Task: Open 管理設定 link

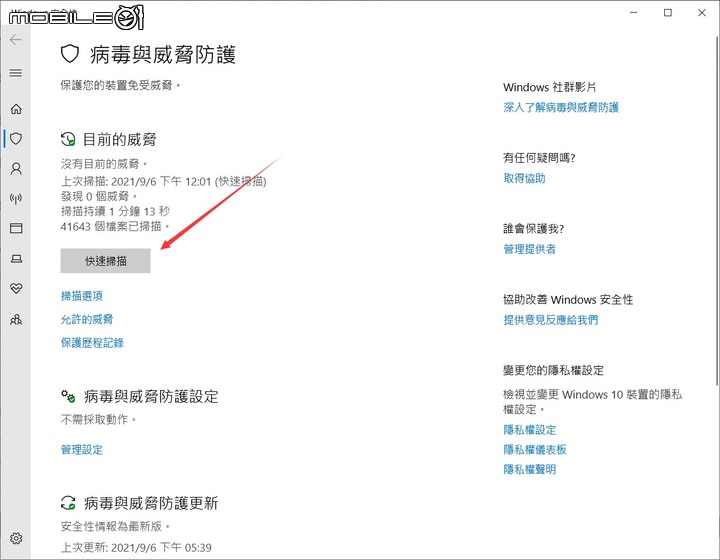Action: click(x=82, y=450)
